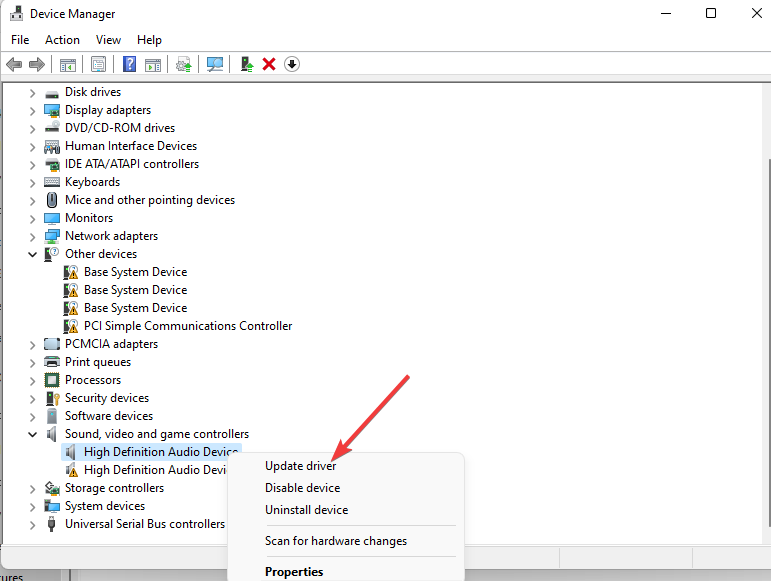Screen dimensions: 771x581
Task: Click Show/Hide Console Tree toolbar icon
Action: [68, 64]
